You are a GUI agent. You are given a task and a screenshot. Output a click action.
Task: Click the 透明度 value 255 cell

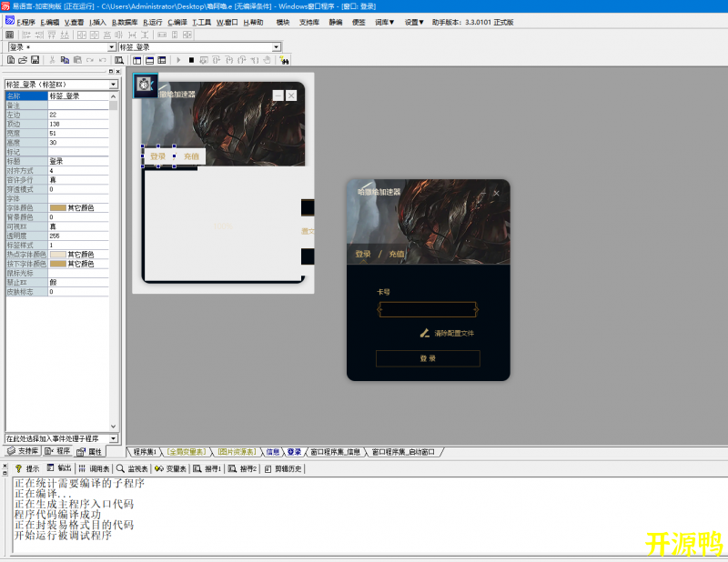pyautogui.click(x=78, y=236)
